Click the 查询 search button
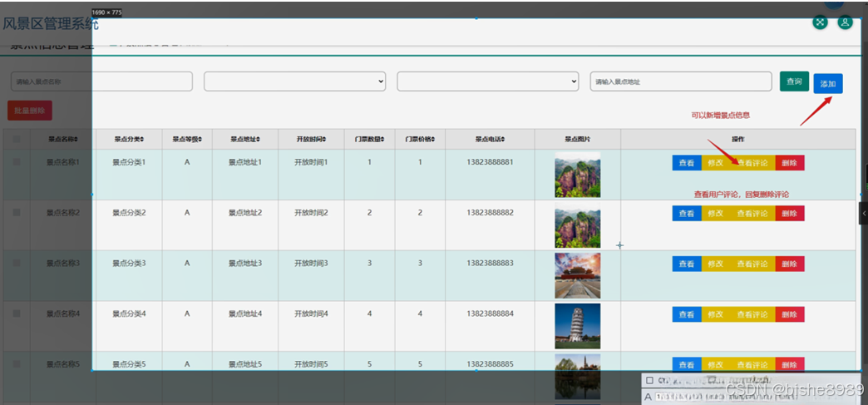Image resolution: width=868 pixels, height=405 pixels. tap(794, 81)
